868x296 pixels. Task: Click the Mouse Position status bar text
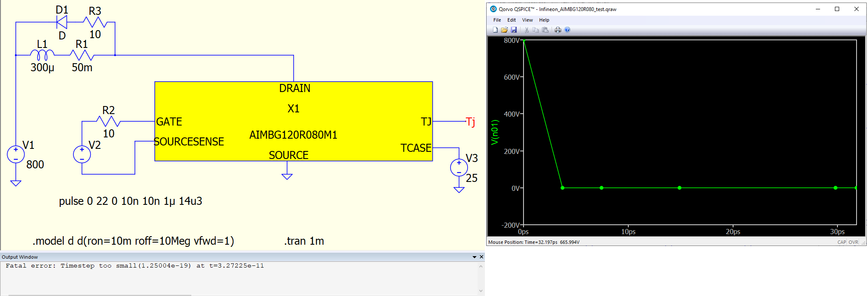coord(534,242)
